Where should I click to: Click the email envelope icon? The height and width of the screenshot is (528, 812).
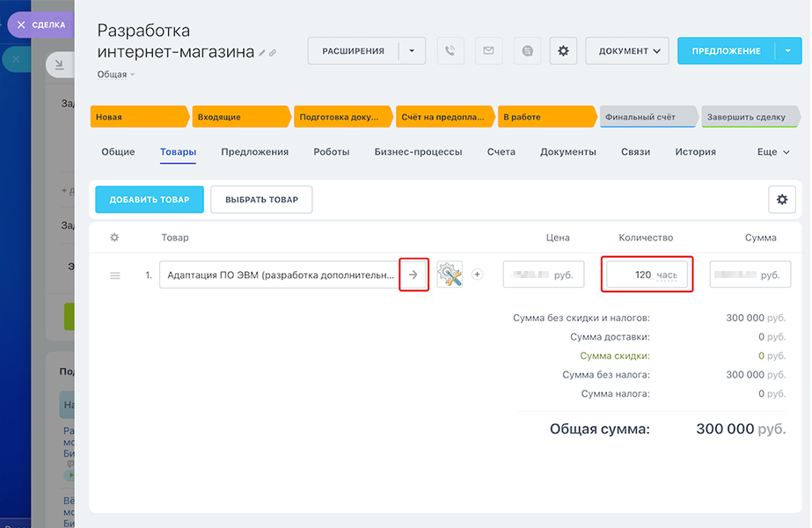[x=489, y=51]
